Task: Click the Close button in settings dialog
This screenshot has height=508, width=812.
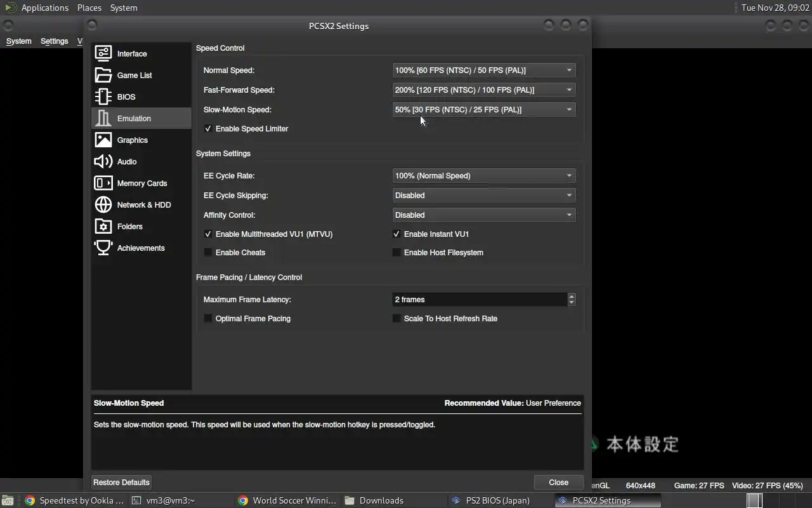Action: (x=558, y=482)
